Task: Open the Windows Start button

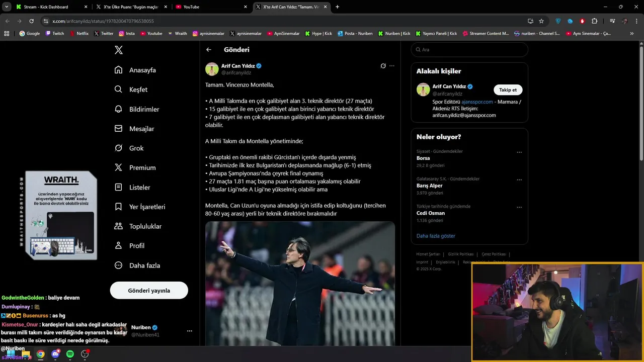Action: click(11, 354)
